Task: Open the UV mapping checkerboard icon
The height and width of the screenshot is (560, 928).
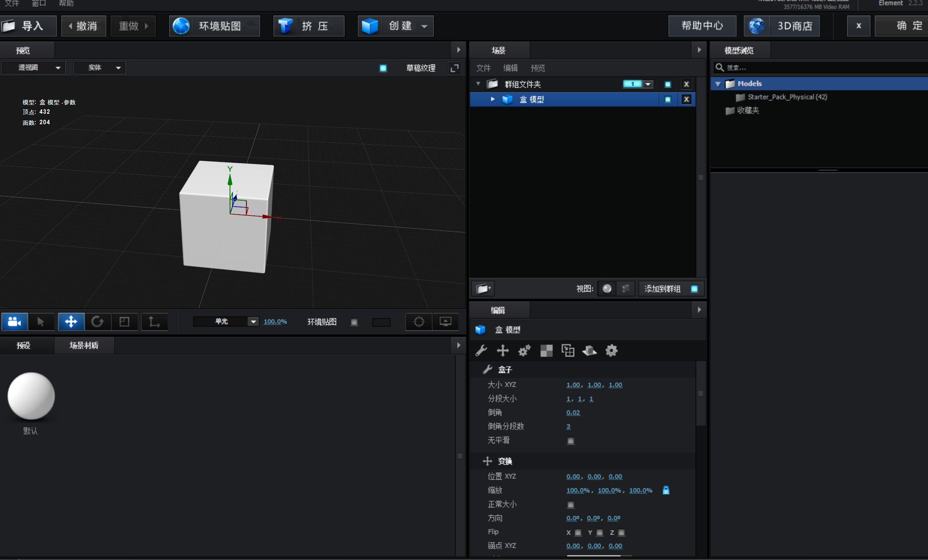Action: point(546,351)
